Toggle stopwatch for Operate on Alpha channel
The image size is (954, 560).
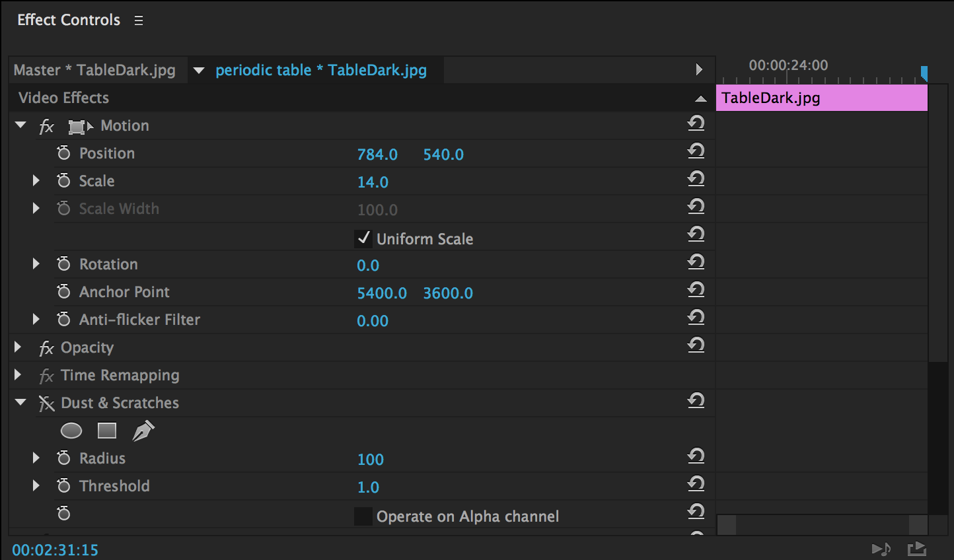(x=63, y=514)
